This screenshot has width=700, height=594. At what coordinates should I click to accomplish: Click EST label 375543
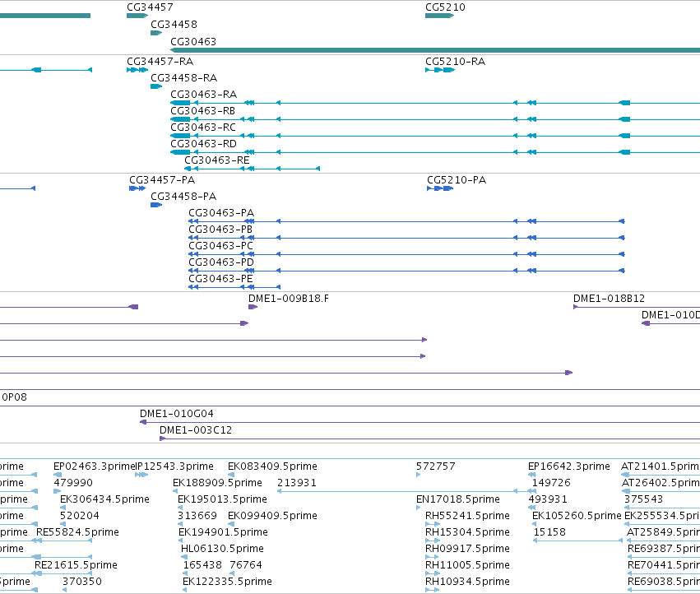pos(643,499)
